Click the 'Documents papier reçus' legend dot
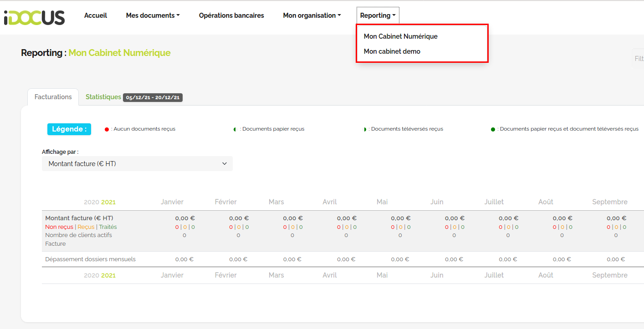This screenshot has width=644, height=329. point(235,130)
